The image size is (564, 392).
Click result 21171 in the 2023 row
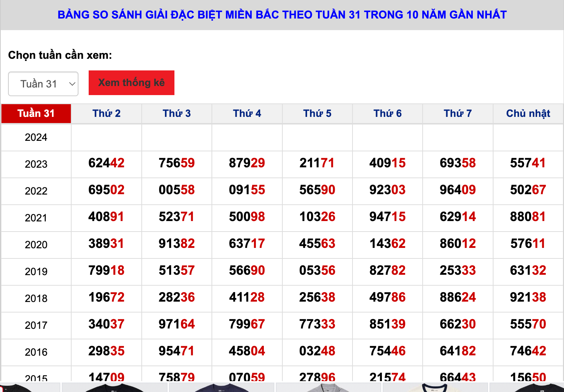point(317,163)
